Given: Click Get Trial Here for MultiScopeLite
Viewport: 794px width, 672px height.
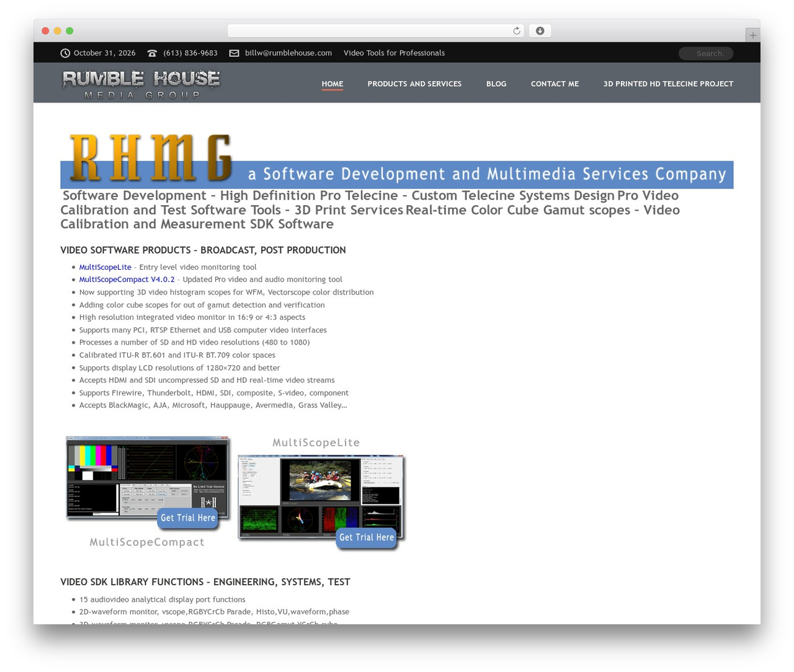Looking at the screenshot, I should point(367,537).
